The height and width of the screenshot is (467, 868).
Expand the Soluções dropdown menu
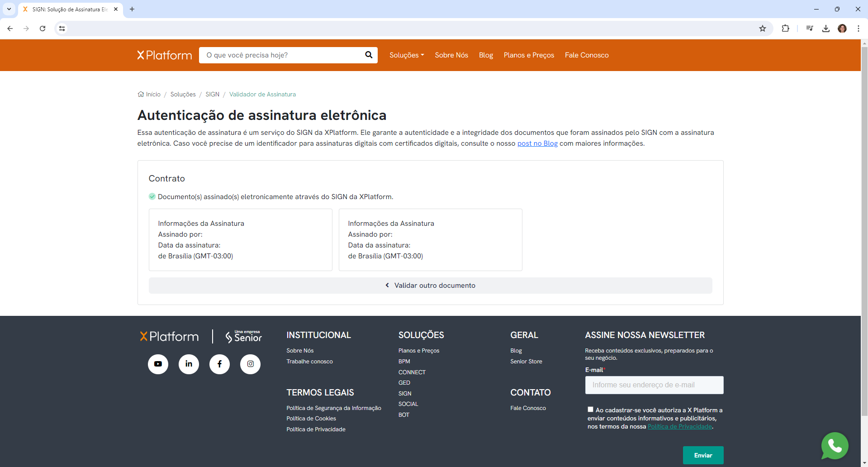pyautogui.click(x=407, y=55)
